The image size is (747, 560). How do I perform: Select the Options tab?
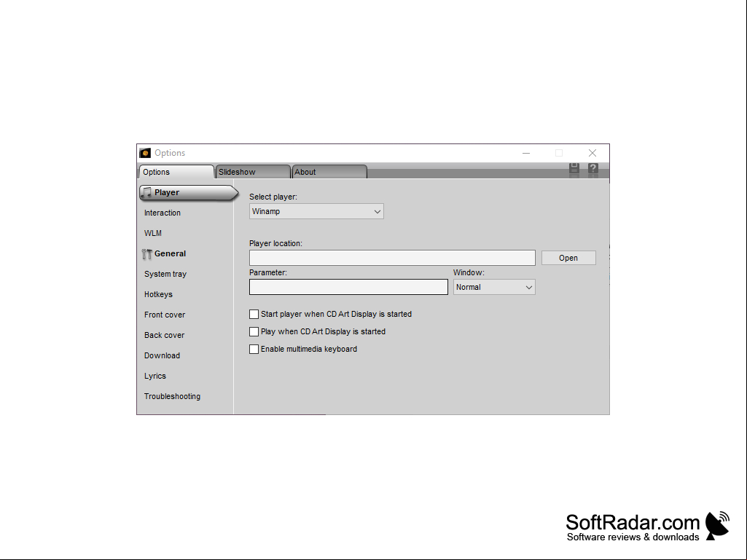pos(176,172)
